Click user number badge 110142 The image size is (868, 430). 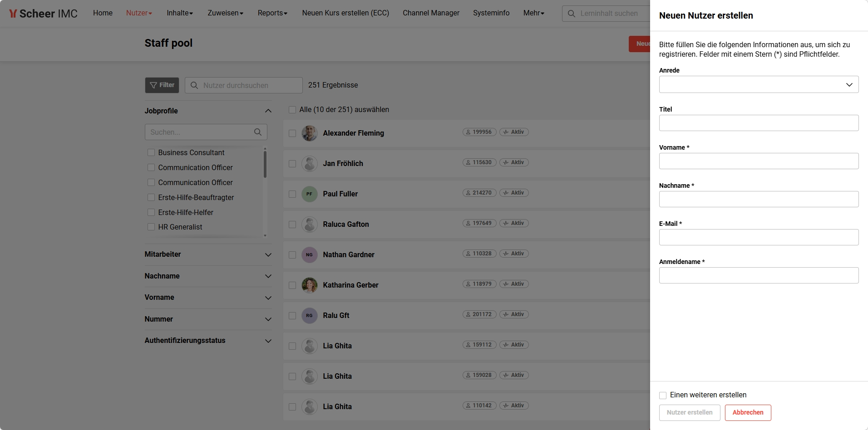click(479, 406)
